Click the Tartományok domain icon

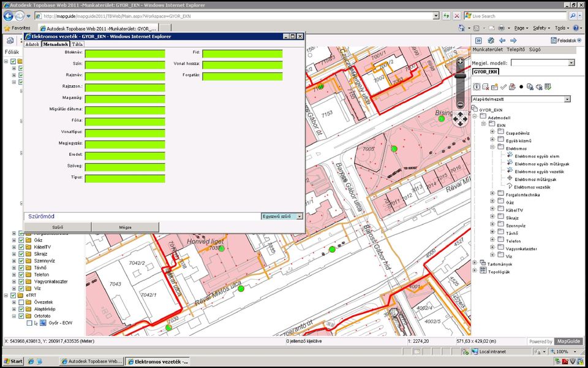pyautogui.click(x=483, y=263)
